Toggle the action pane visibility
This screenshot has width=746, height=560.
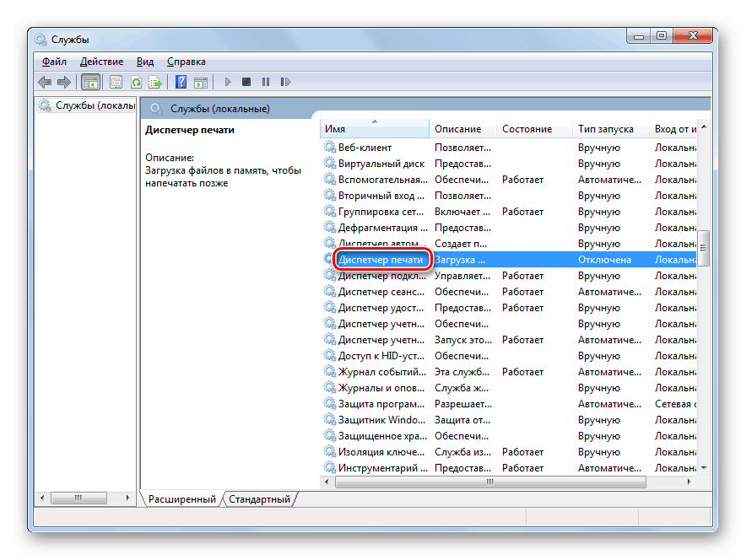(200, 82)
